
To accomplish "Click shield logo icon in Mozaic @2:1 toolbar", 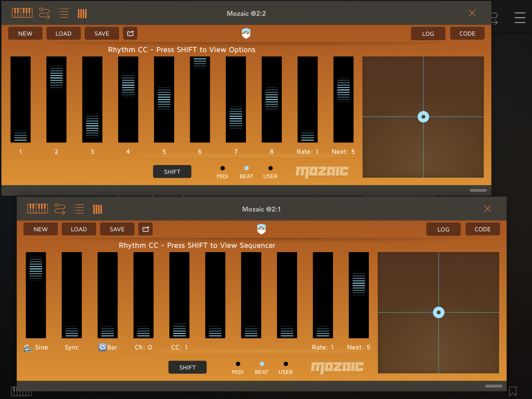I will click(x=261, y=229).
